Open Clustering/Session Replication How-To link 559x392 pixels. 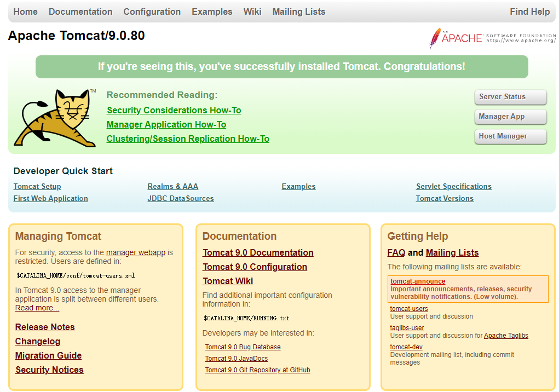click(188, 139)
